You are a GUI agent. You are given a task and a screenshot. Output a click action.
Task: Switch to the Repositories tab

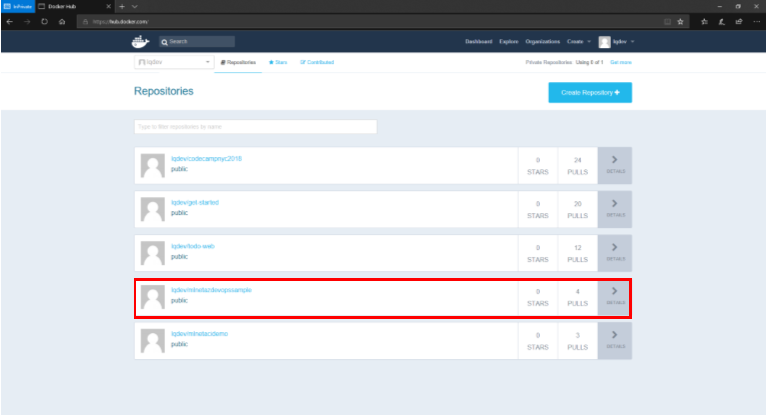tap(238, 62)
